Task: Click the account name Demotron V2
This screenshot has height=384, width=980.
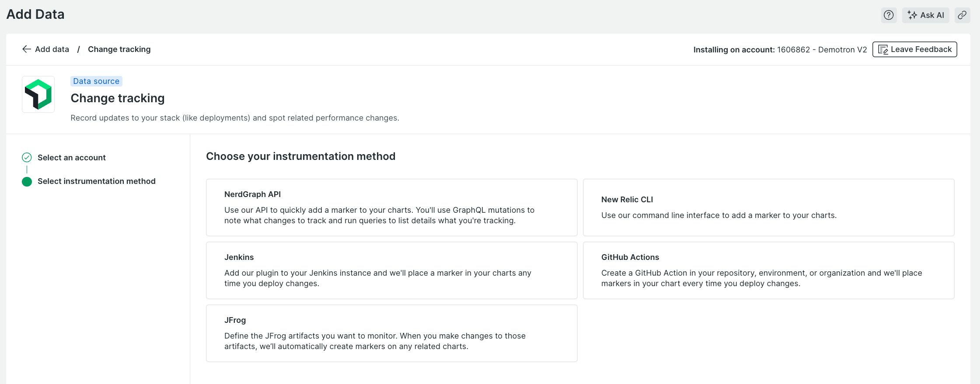Action: (x=842, y=50)
